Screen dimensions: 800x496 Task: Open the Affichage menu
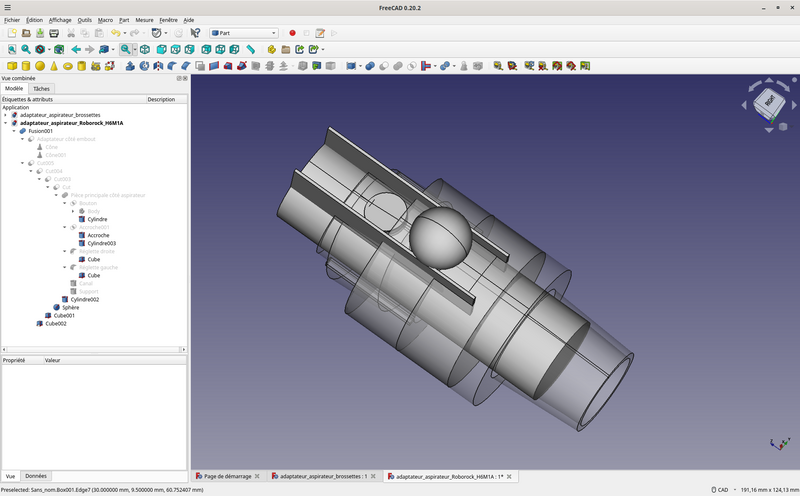60,19
